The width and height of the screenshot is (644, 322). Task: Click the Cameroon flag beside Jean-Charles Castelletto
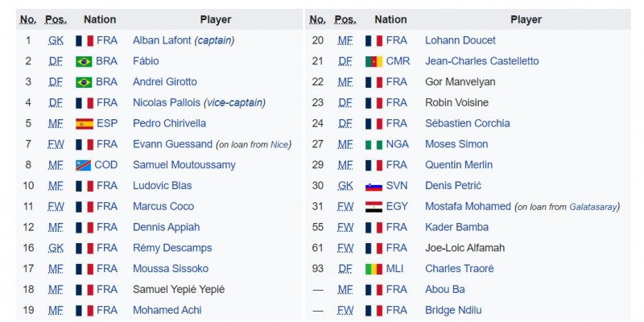(x=374, y=61)
